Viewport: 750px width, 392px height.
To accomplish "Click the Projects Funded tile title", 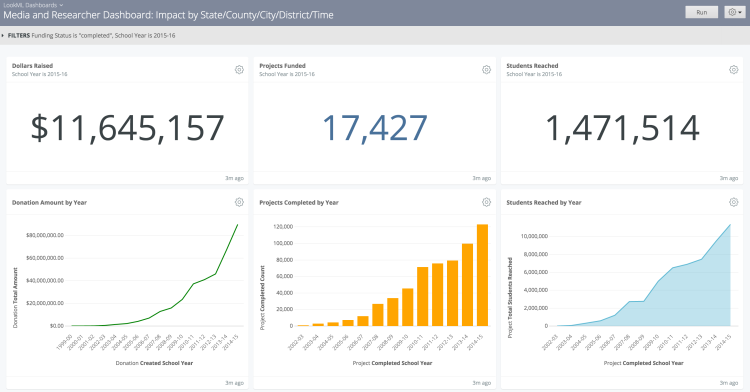I will [x=282, y=66].
